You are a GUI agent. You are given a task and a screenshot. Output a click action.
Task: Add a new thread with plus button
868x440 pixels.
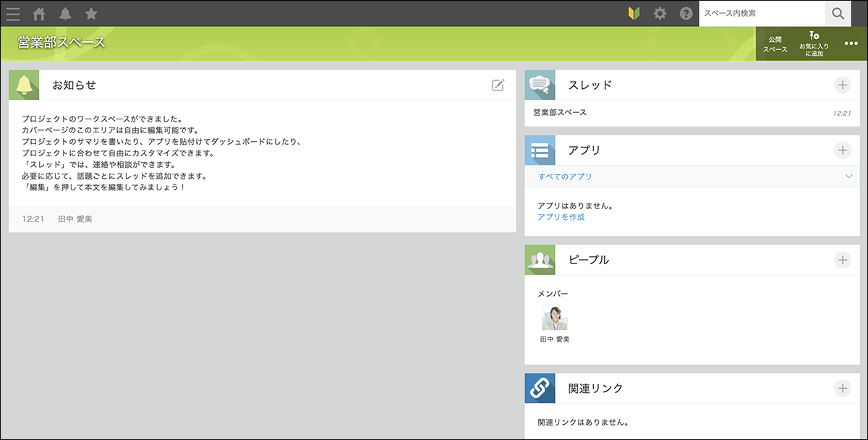pos(842,85)
